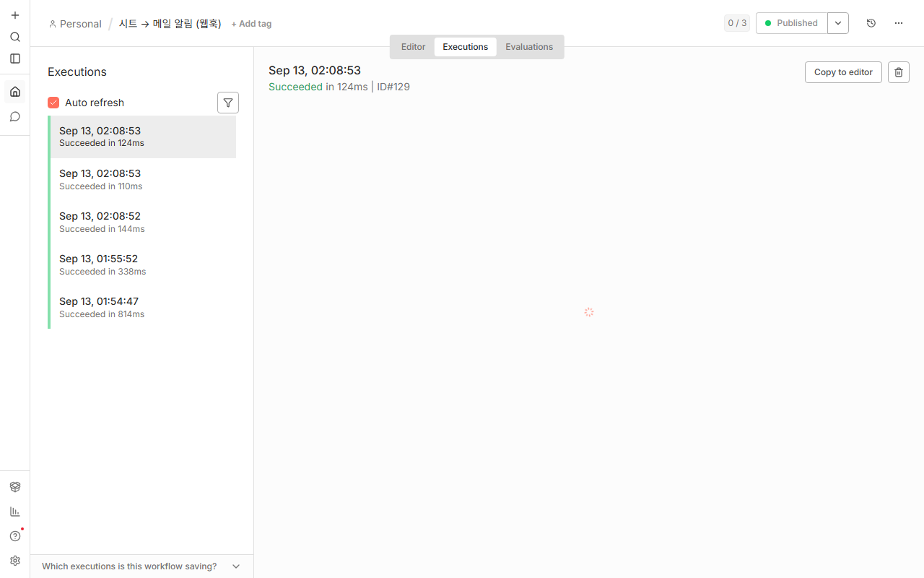
Task: Click the ID#129 execution identifier
Action: (393, 87)
